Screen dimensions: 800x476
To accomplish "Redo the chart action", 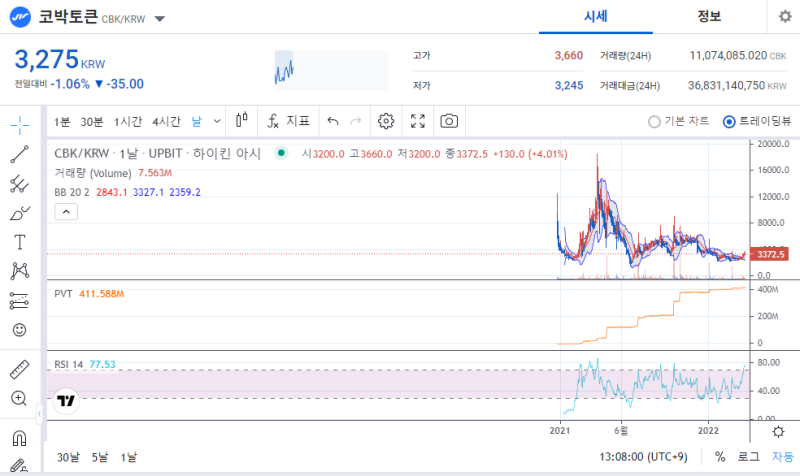I will 356,121.
